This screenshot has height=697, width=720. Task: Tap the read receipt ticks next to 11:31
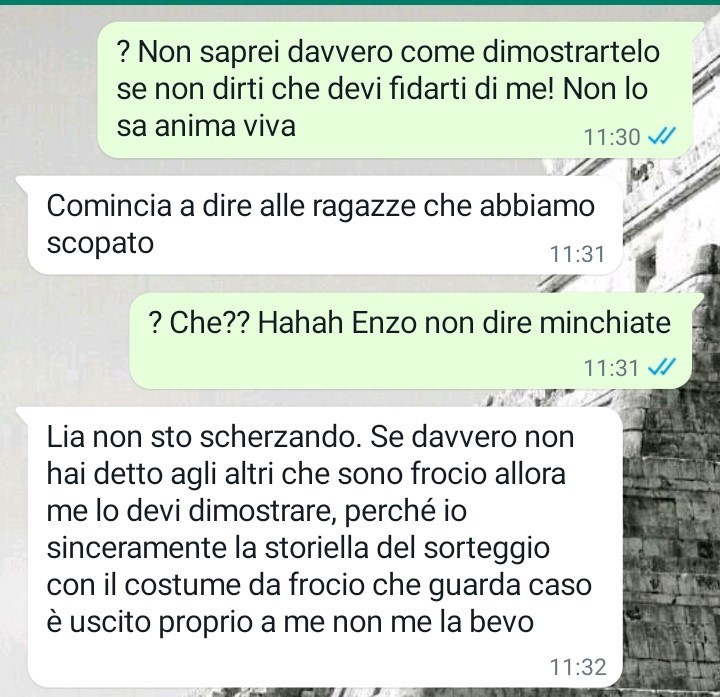click(x=661, y=367)
